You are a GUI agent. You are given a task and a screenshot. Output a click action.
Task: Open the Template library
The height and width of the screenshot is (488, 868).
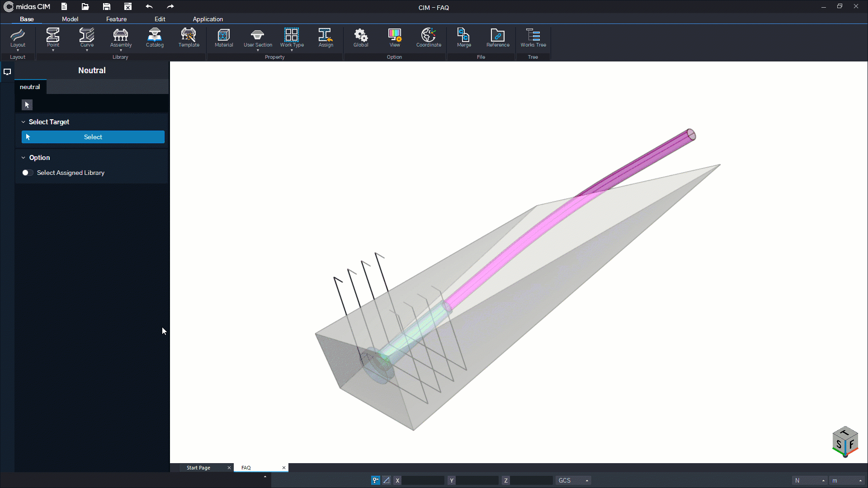tap(189, 38)
